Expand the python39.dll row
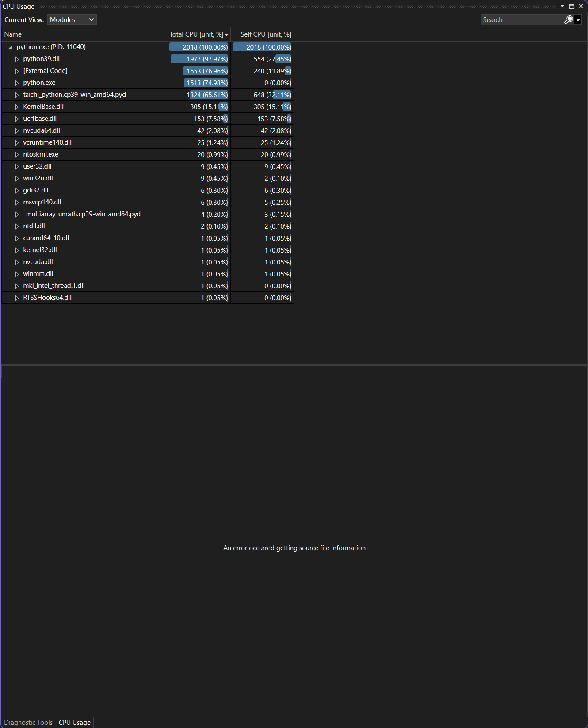 pos(17,59)
